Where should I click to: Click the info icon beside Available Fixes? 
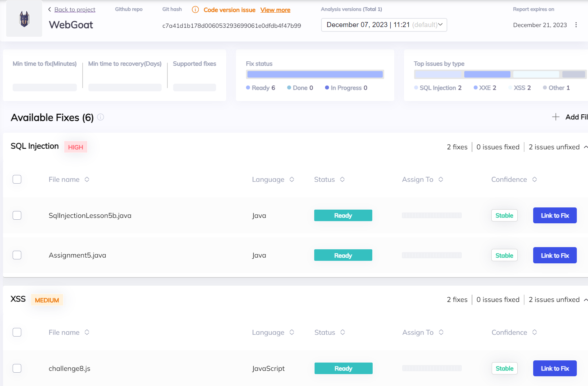point(101,117)
